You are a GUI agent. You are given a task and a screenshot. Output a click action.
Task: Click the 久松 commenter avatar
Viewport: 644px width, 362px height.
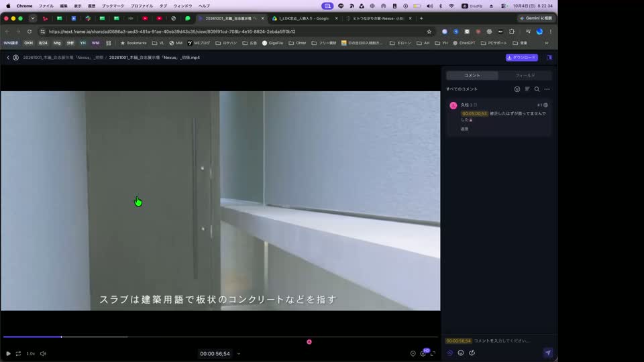[453, 105]
